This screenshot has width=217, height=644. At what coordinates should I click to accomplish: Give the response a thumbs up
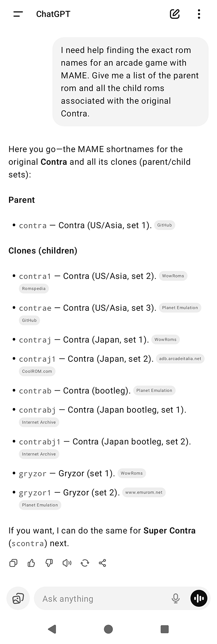click(x=31, y=563)
